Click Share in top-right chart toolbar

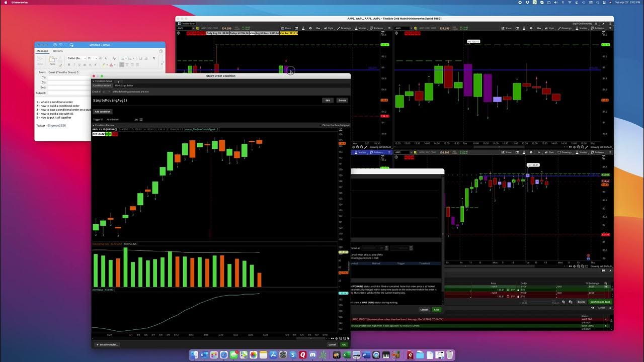tap(508, 28)
